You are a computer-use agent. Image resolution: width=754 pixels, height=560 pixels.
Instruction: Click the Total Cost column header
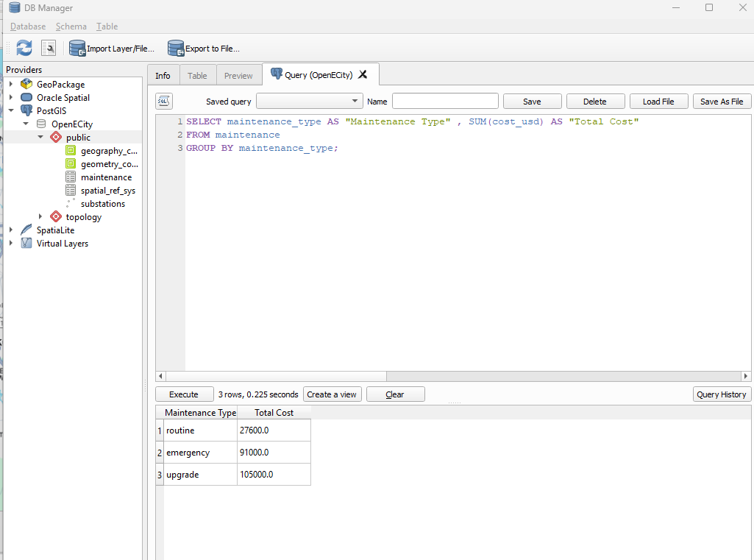(x=274, y=413)
